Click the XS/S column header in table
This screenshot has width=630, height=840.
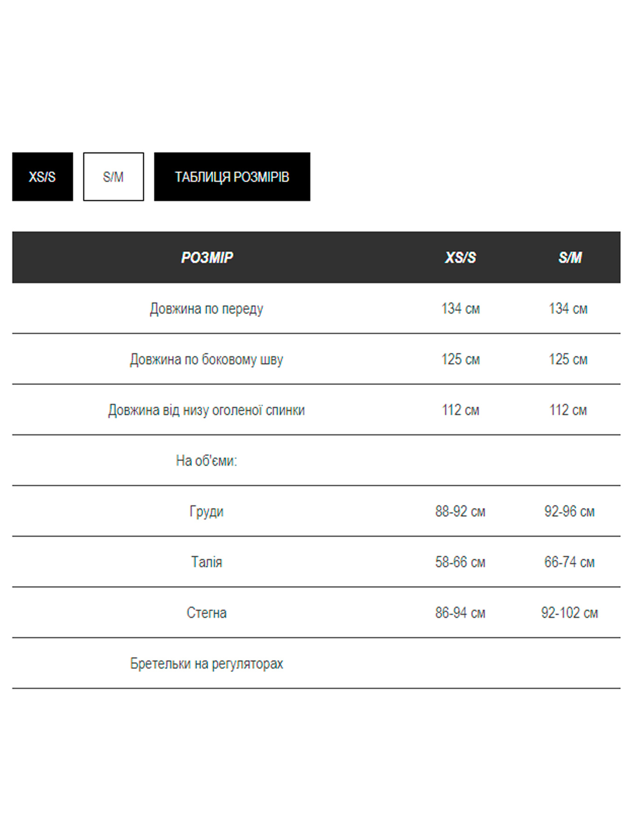(460, 257)
